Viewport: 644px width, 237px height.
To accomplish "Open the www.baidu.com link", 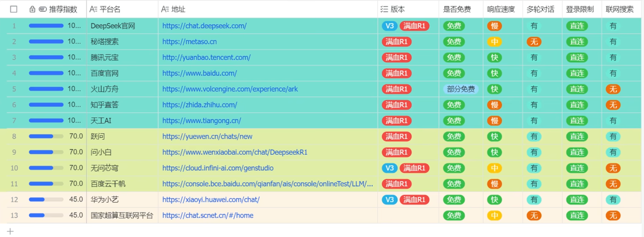I will click(200, 73).
